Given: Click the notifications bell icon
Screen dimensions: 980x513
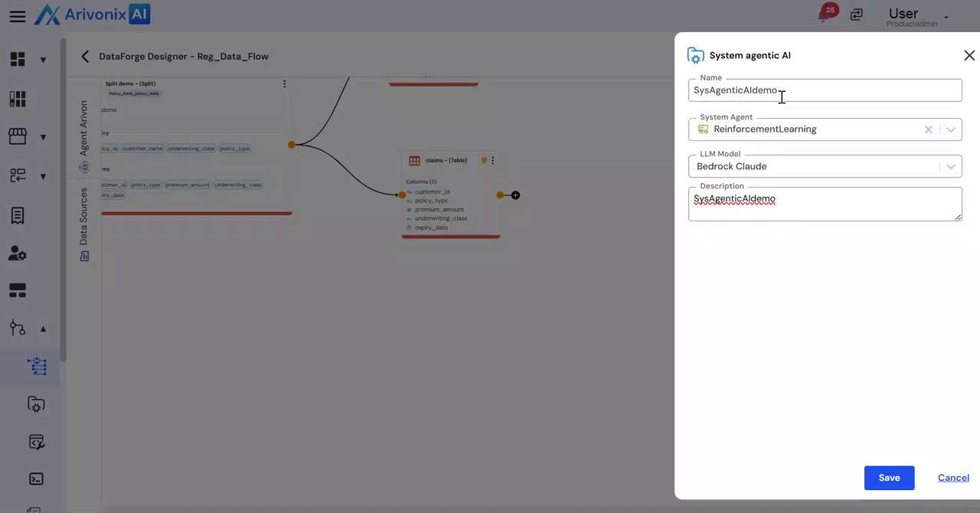Looking at the screenshot, I should (825, 15).
